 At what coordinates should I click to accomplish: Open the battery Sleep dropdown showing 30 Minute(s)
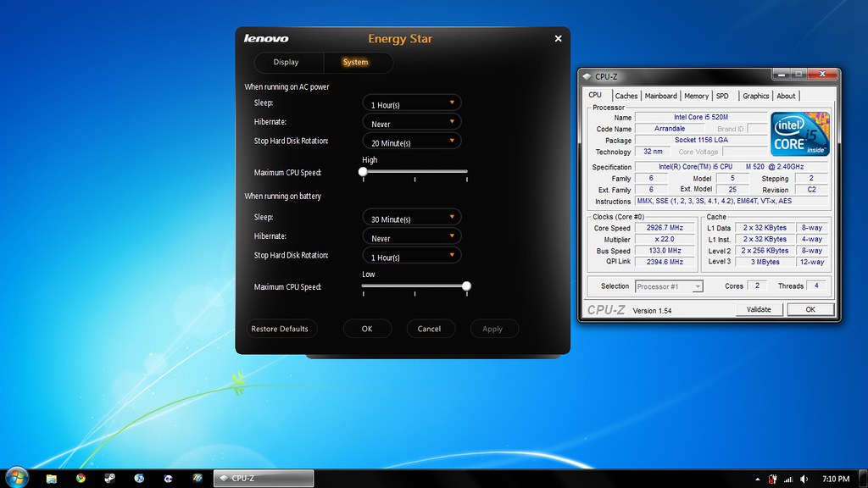tap(412, 218)
